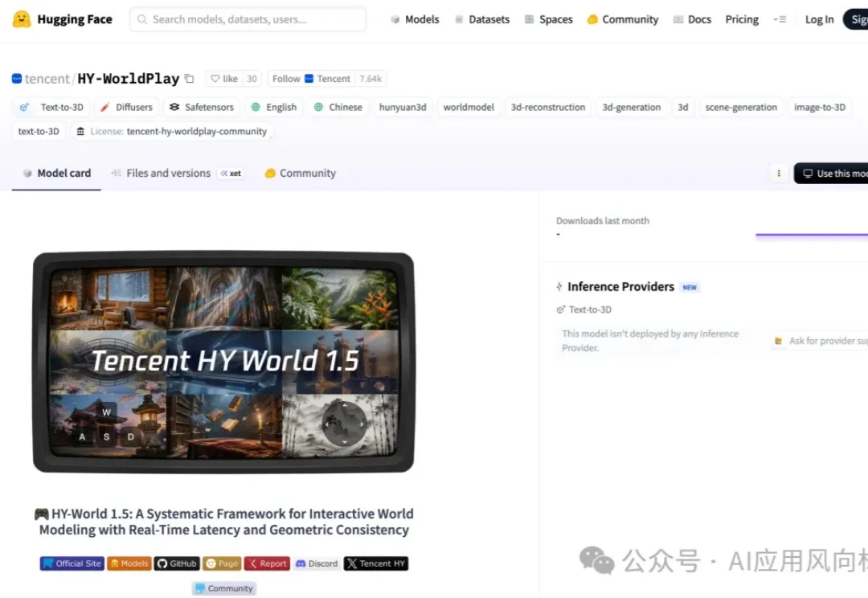This screenshot has height=598, width=868.
Task: Go to the Datasets page
Action: coord(481,19)
